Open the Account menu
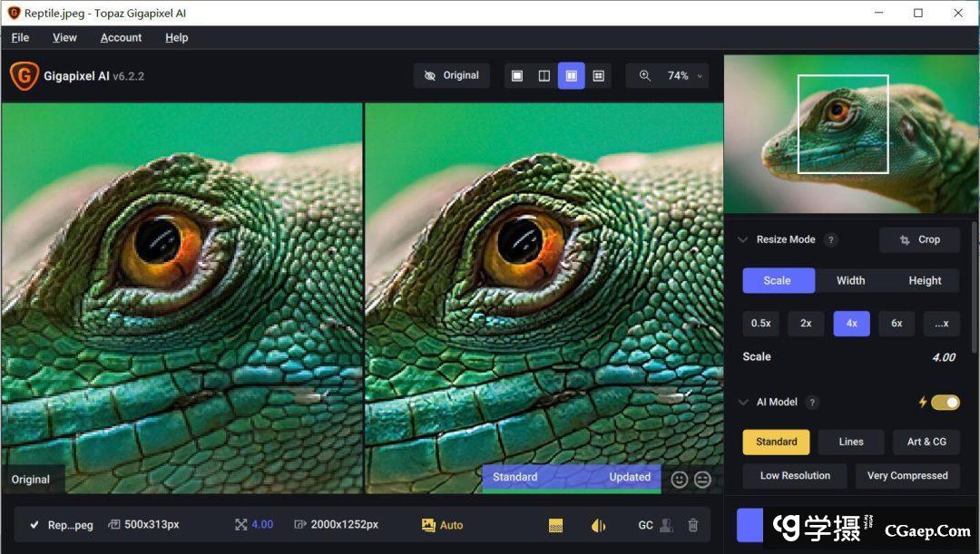 coord(121,38)
